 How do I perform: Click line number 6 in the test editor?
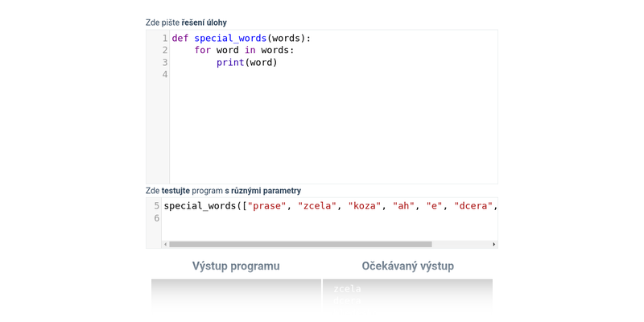click(156, 218)
